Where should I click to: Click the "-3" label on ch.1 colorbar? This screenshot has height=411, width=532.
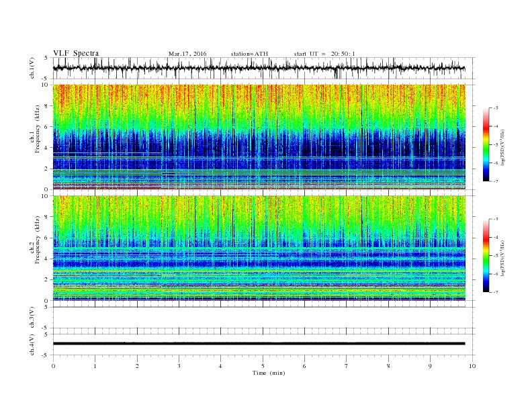click(496, 108)
